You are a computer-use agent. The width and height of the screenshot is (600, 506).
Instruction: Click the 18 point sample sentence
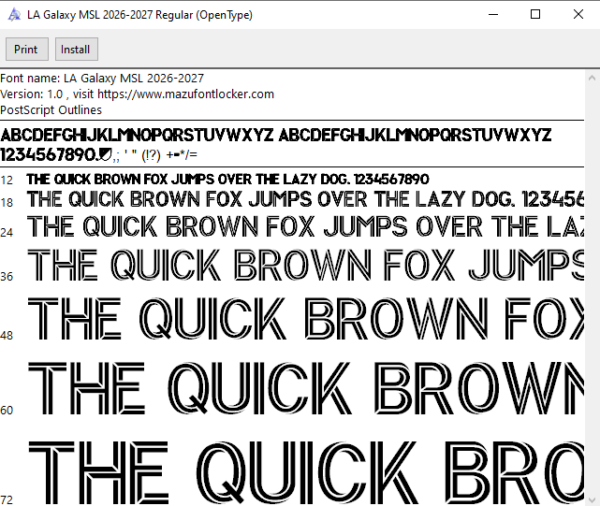click(305, 199)
